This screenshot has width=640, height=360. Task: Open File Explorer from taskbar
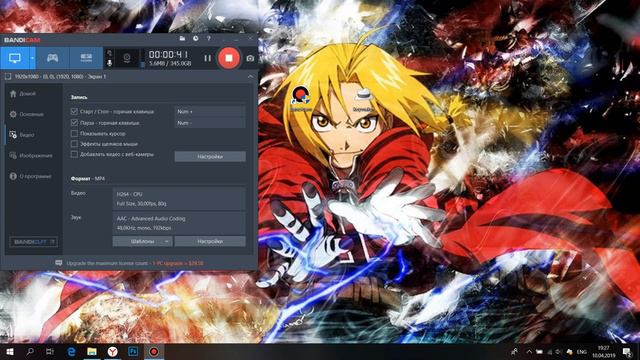[x=92, y=351]
